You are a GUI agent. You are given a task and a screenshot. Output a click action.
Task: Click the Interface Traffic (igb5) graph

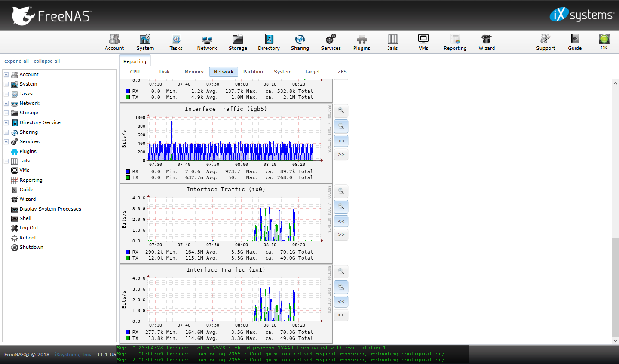click(226, 143)
